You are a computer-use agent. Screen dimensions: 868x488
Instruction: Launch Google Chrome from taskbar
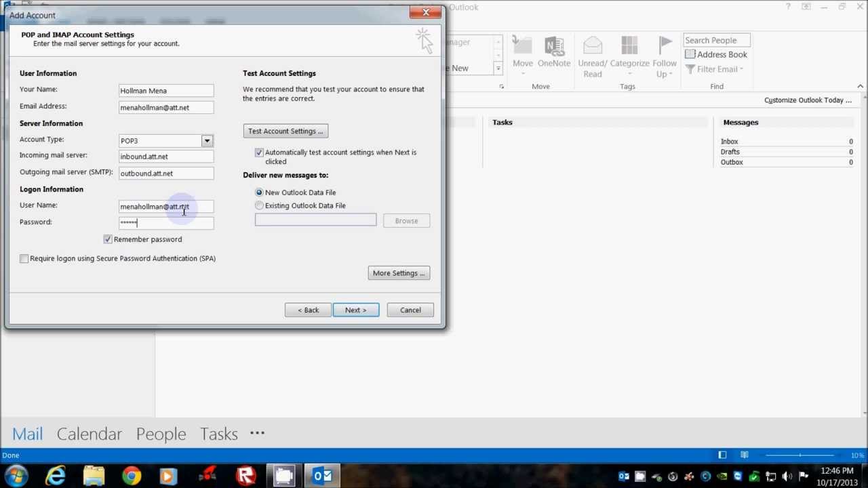pos(132,476)
